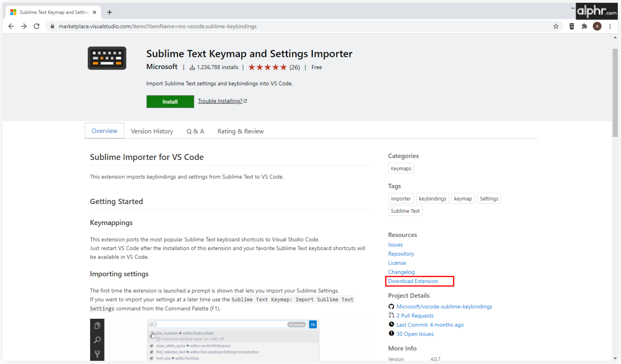
Task: Click the Importer tag
Action: point(401,198)
